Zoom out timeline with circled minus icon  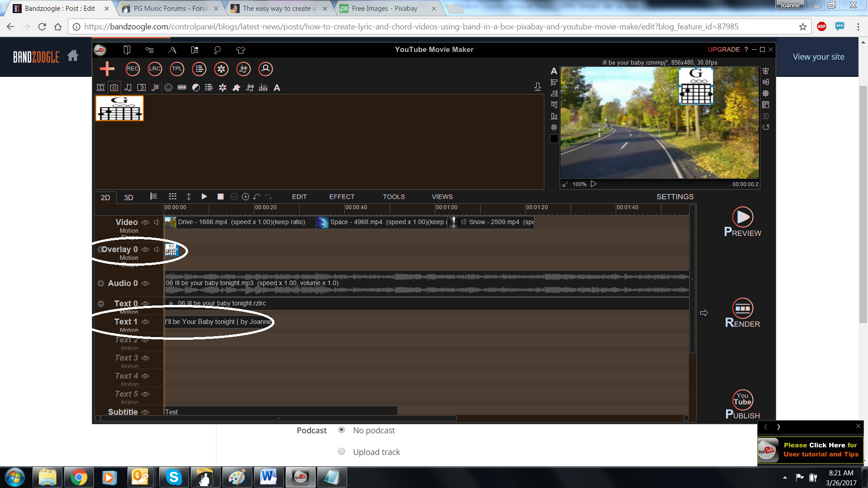tap(234, 197)
